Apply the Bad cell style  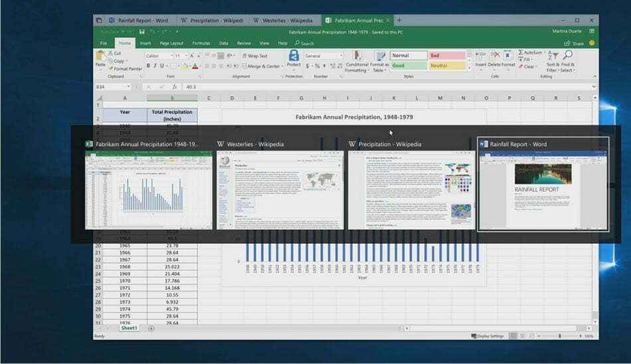[447, 56]
